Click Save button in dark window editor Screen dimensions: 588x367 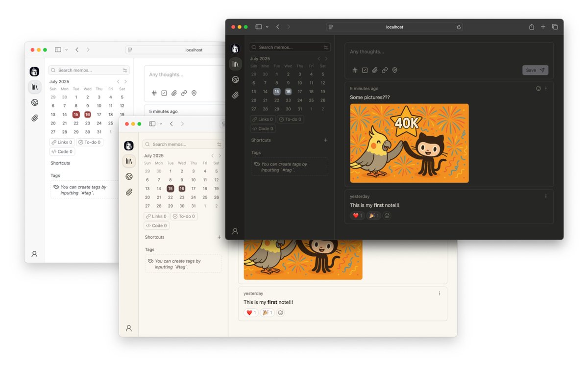click(535, 70)
